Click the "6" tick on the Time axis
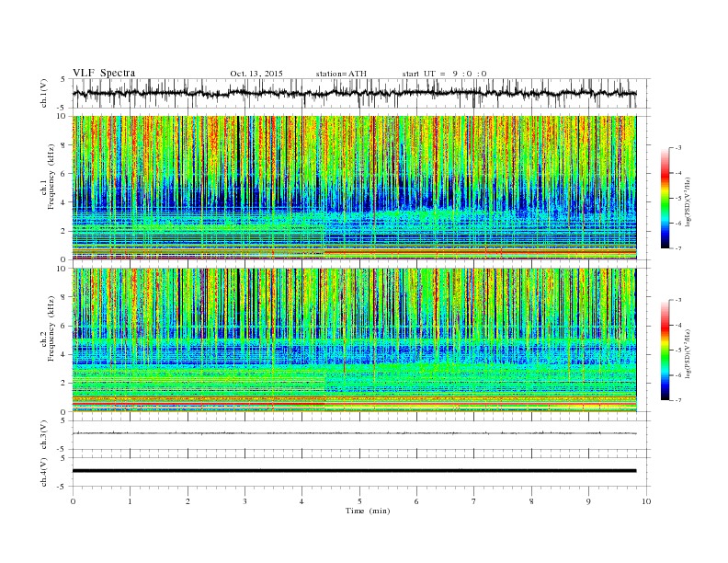 [x=416, y=501]
